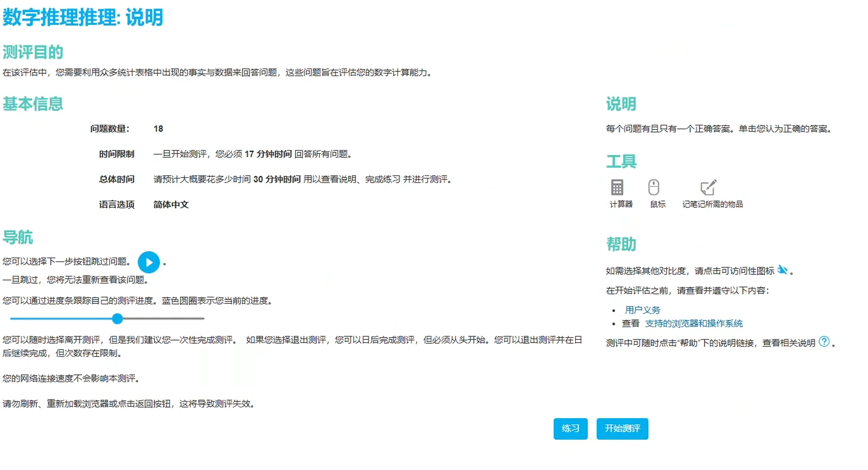Click the 计算器 label text
Viewport: 868px width, 470px height.
click(x=621, y=204)
